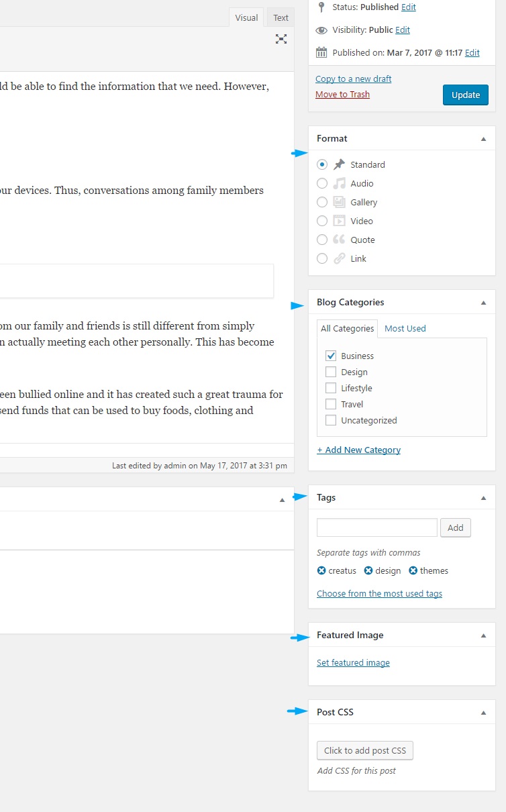506x812 pixels.
Task: Uncheck the Business category
Action: point(330,356)
